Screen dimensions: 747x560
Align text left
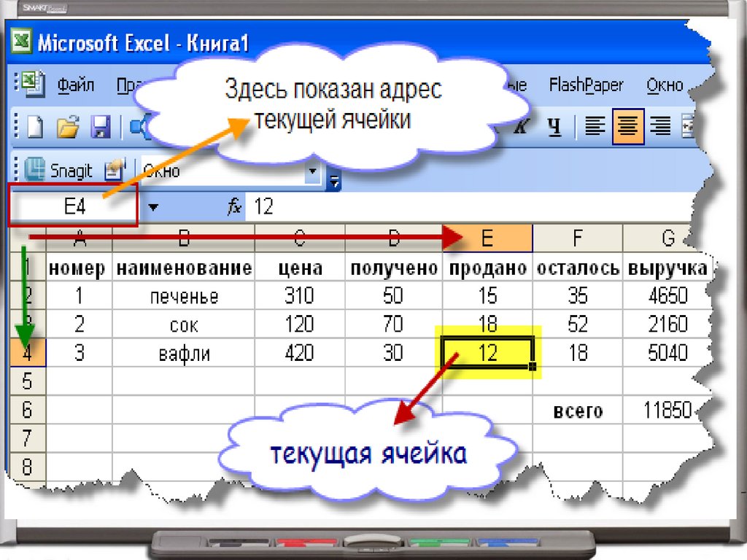point(595,127)
